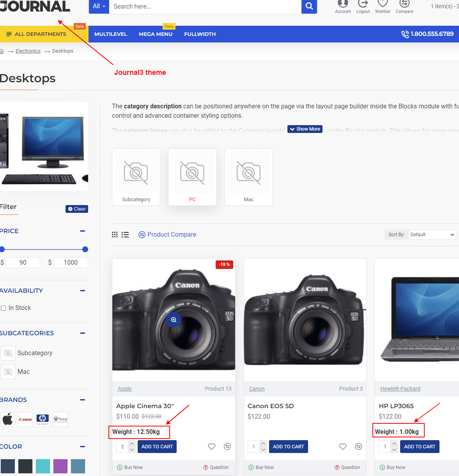The image size is (459, 476).
Task: Expand description with Show More
Action: coord(305,129)
